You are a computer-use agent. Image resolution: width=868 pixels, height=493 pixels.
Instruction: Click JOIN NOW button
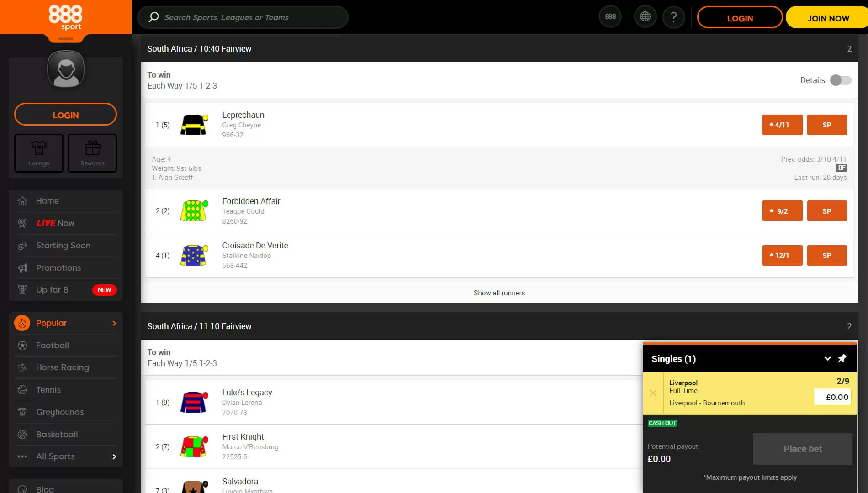(828, 18)
